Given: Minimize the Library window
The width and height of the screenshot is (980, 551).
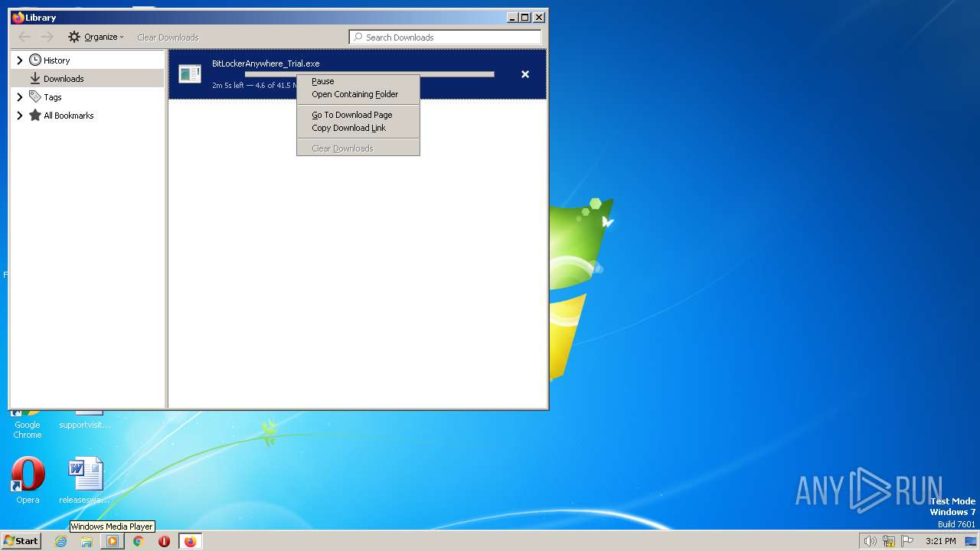Looking at the screenshot, I should click(x=512, y=17).
